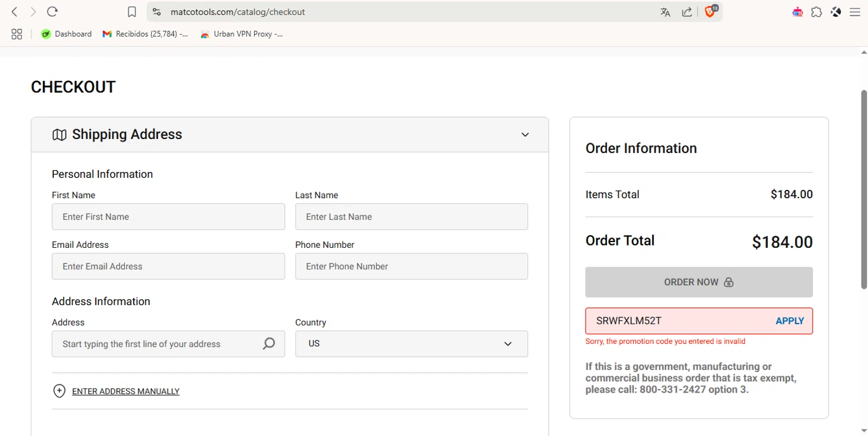Click the translate page icon
This screenshot has width=868, height=436.
[665, 12]
